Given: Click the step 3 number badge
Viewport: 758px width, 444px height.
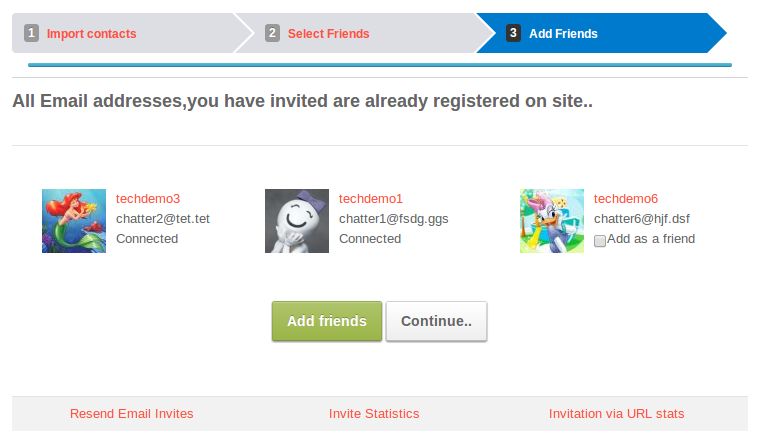Looking at the screenshot, I should (x=513, y=33).
